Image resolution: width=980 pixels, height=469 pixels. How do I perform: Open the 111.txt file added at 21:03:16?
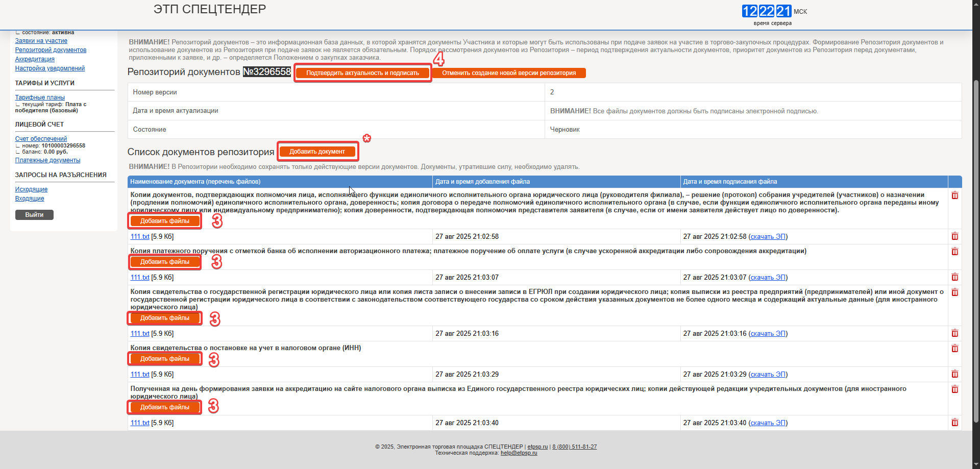point(140,334)
